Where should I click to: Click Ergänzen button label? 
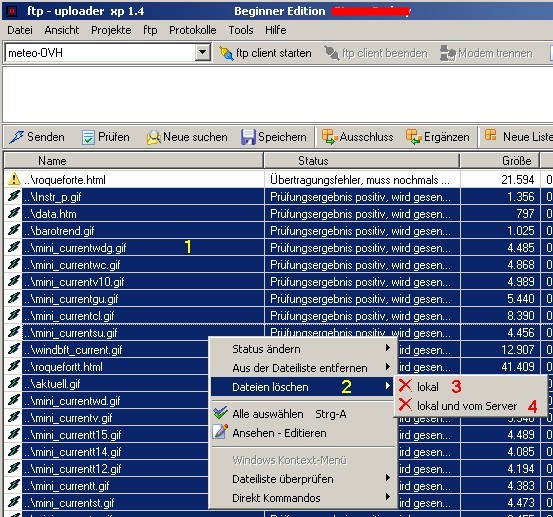pyautogui.click(x=446, y=137)
